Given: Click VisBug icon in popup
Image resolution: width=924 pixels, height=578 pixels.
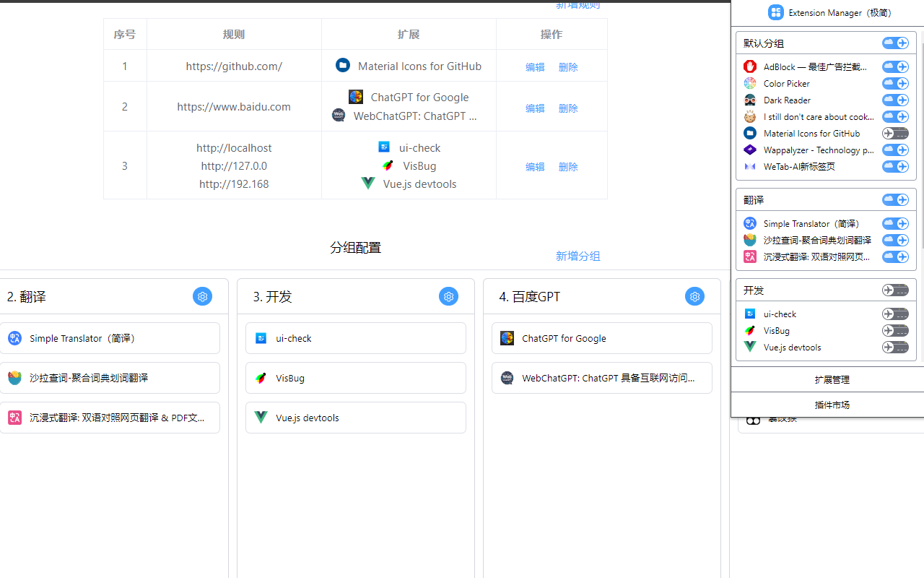Looking at the screenshot, I should coord(750,330).
